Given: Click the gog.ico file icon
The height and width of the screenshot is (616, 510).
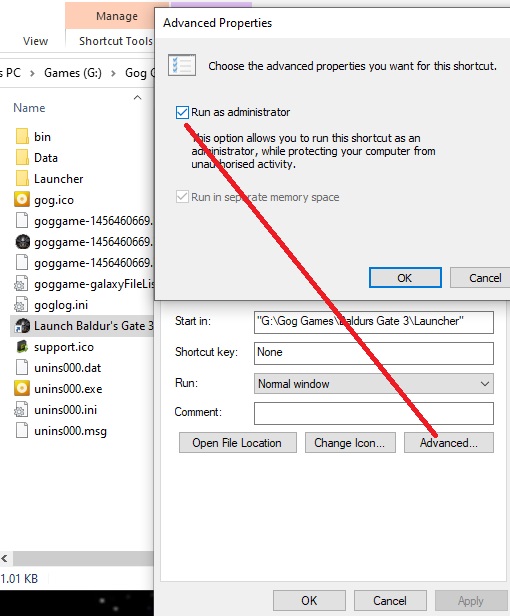Looking at the screenshot, I should pos(22,200).
